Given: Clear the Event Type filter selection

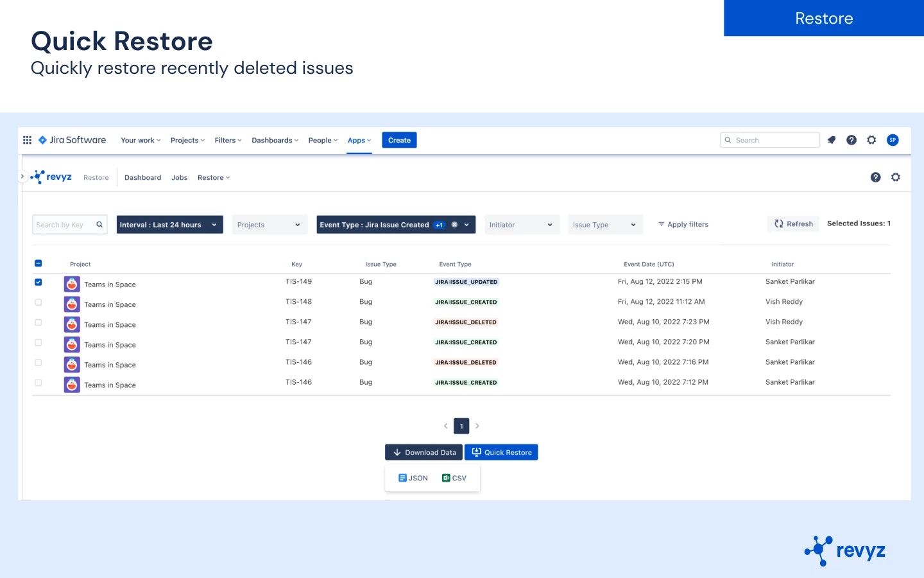Looking at the screenshot, I should (x=454, y=225).
